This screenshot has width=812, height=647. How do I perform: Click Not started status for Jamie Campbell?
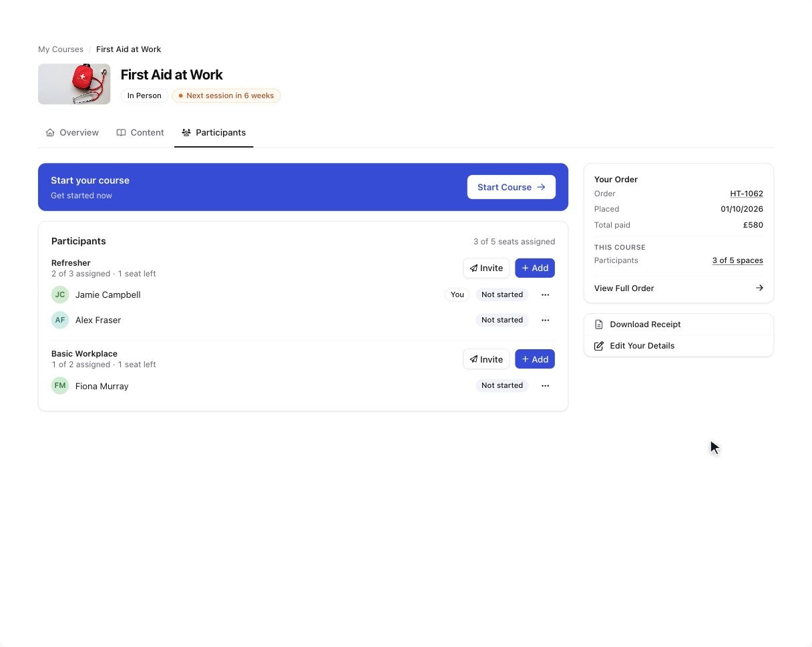click(x=502, y=294)
